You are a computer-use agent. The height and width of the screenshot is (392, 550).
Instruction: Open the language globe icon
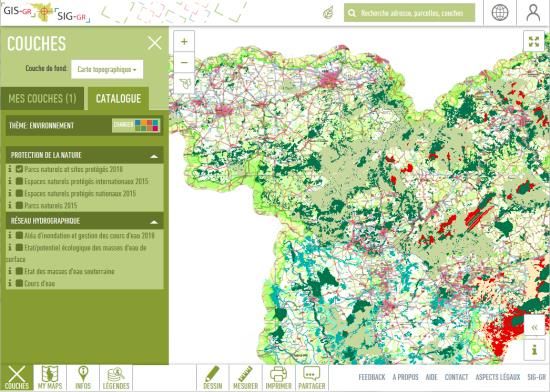pos(500,13)
